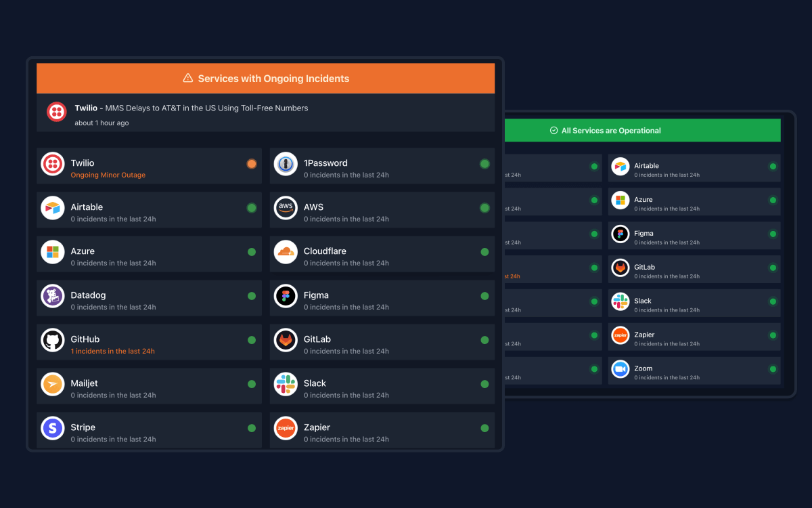Image resolution: width=812 pixels, height=508 pixels.
Task: Select the 'Figma' name in the front window
Action: [316, 295]
